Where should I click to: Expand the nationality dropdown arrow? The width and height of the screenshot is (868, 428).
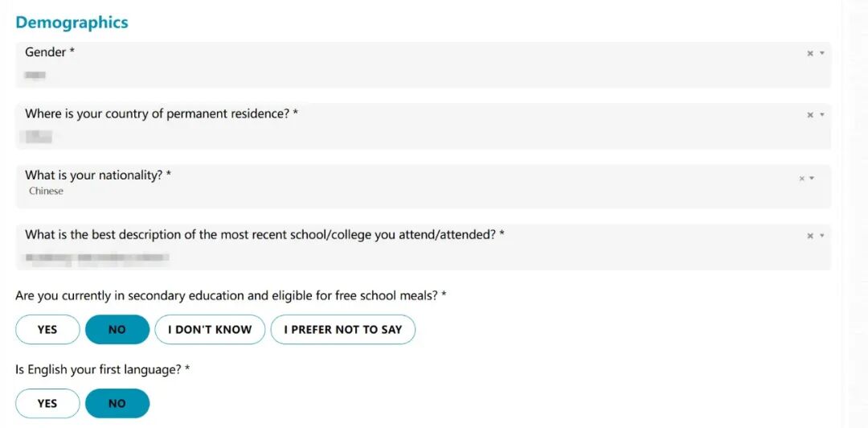click(812, 179)
